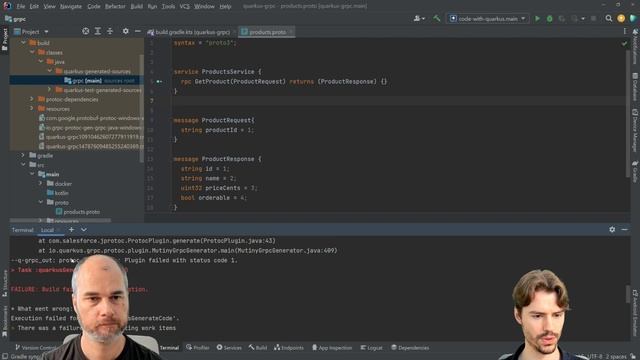Open the Gradle side tool window
Screen dimensions: 640x360
coord(635,171)
